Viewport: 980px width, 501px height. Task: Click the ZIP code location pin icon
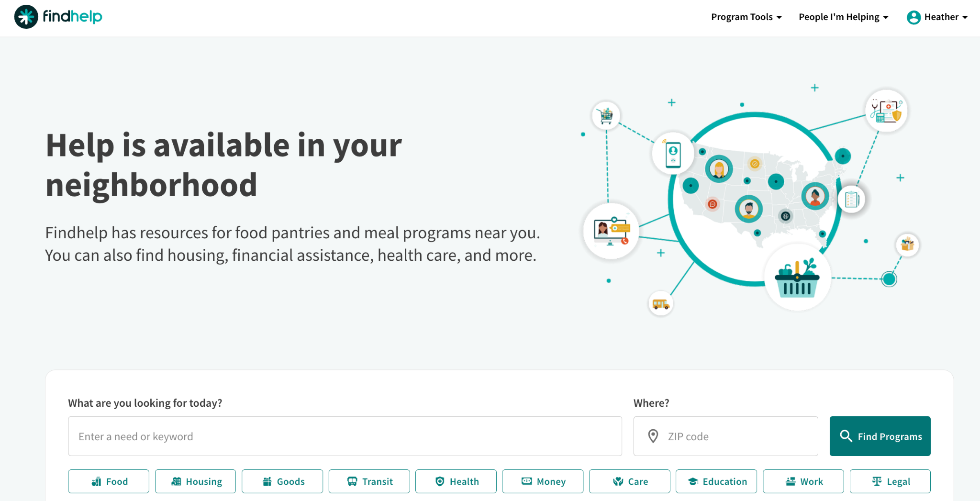pyautogui.click(x=653, y=436)
